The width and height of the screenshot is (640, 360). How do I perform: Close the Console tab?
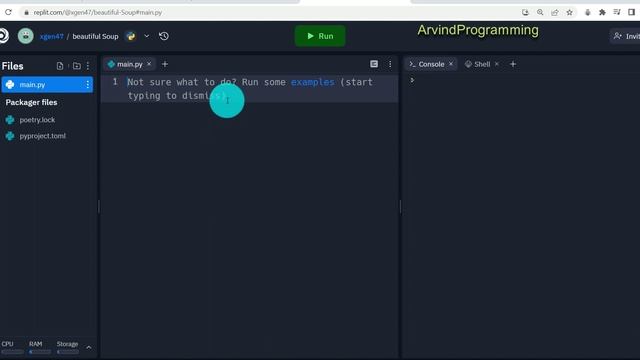[x=451, y=64]
